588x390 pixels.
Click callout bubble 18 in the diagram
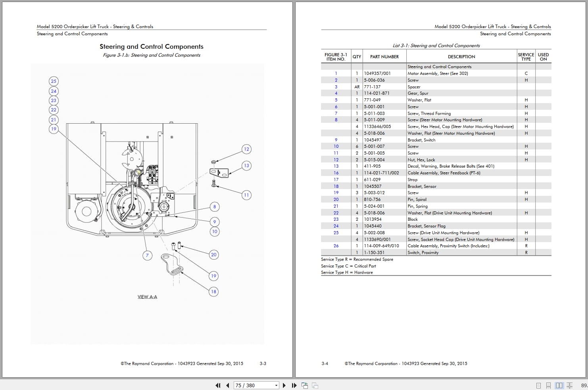pyautogui.click(x=214, y=292)
